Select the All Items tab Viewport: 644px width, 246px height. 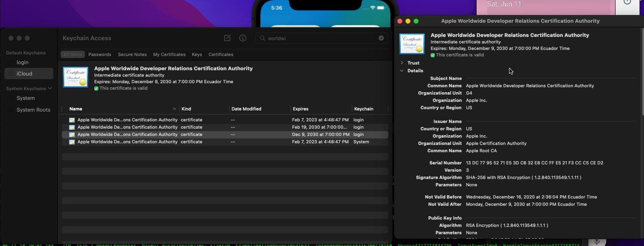[x=73, y=54]
